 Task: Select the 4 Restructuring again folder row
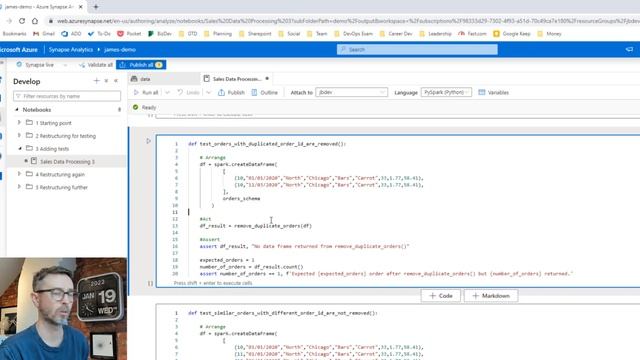click(x=67, y=174)
